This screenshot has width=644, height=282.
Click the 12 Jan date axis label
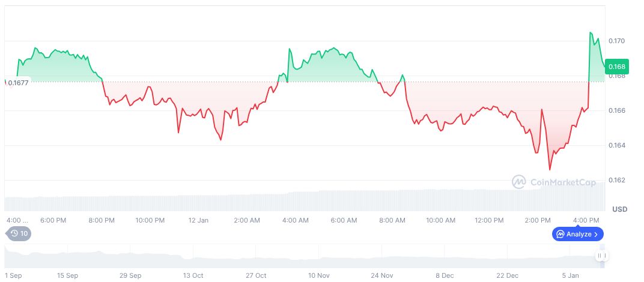point(198,220)
